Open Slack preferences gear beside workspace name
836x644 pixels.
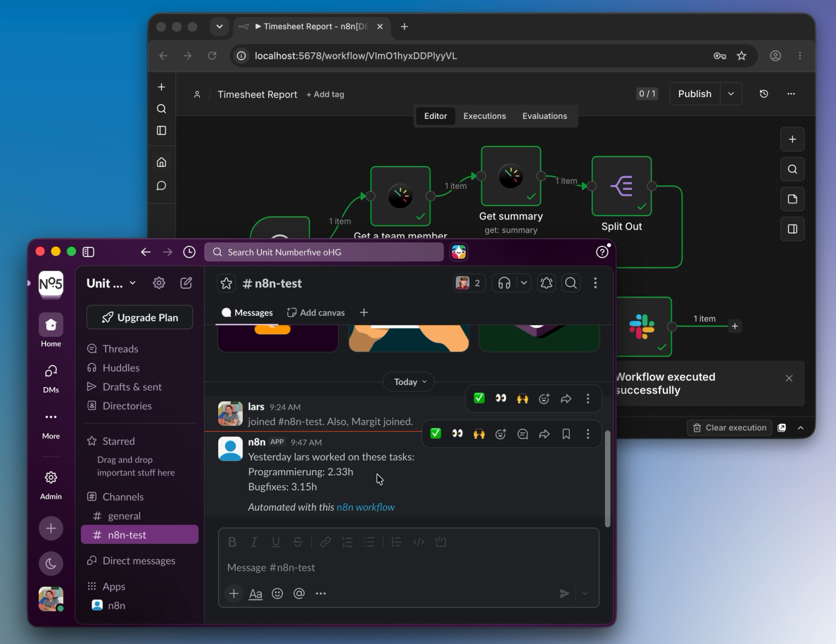[159, 283]
